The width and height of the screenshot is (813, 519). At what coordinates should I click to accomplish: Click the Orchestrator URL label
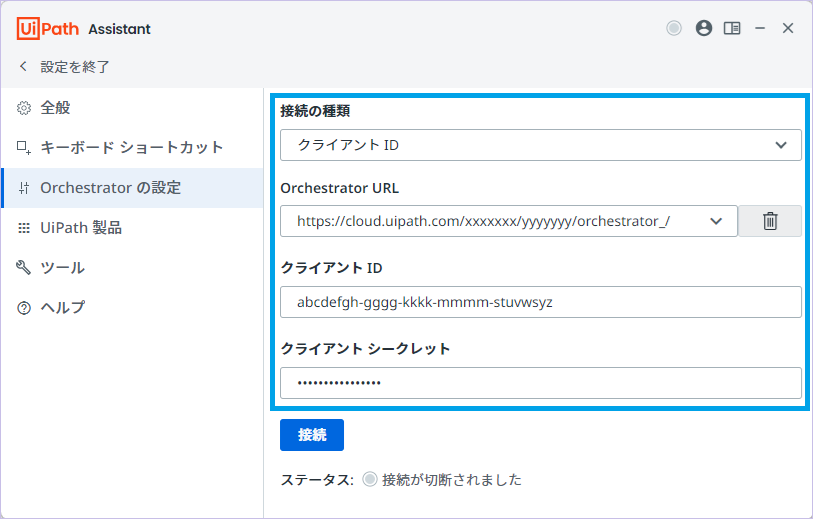coord(340,188)
